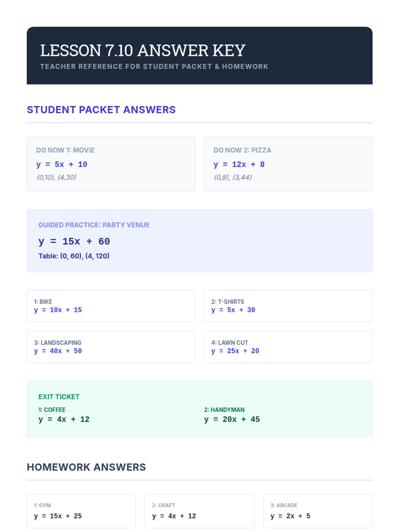The image size is (399, 532).
Task: Click the 2: T-Shirts answer card
Action: click(x=288, y=306)
